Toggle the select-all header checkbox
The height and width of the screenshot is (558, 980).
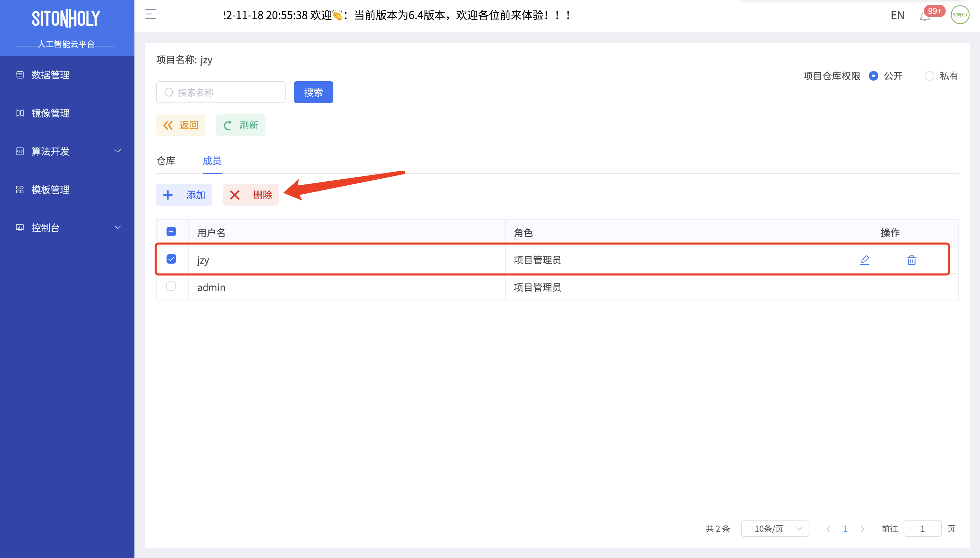pos(171,232)
